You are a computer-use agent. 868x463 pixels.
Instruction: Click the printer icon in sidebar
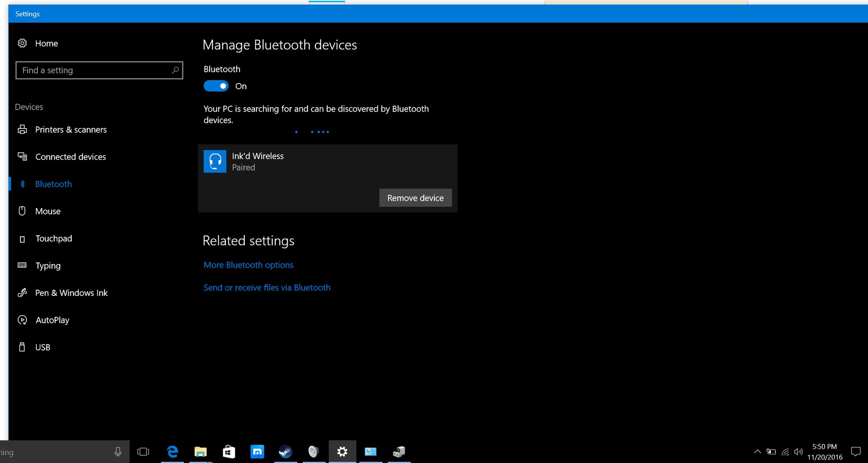click(22, 129)
